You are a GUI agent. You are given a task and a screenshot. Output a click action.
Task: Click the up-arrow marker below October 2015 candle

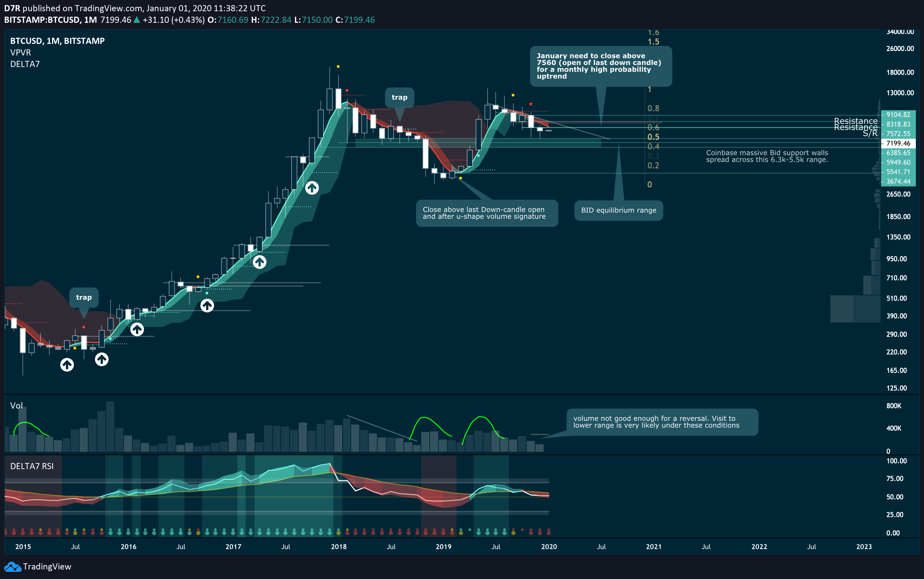(101, 359)
